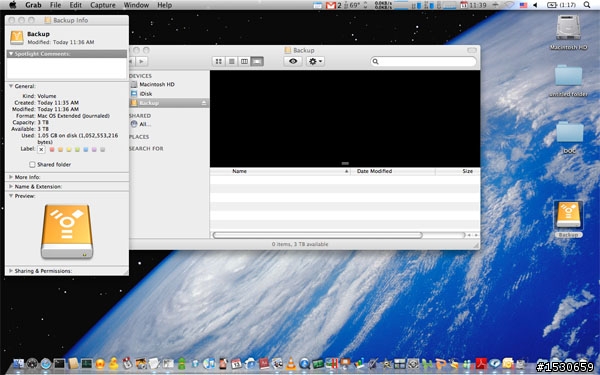Open Finder from the Dock
The height and width of the screenshot is (375, 600).
click(18, 364)
